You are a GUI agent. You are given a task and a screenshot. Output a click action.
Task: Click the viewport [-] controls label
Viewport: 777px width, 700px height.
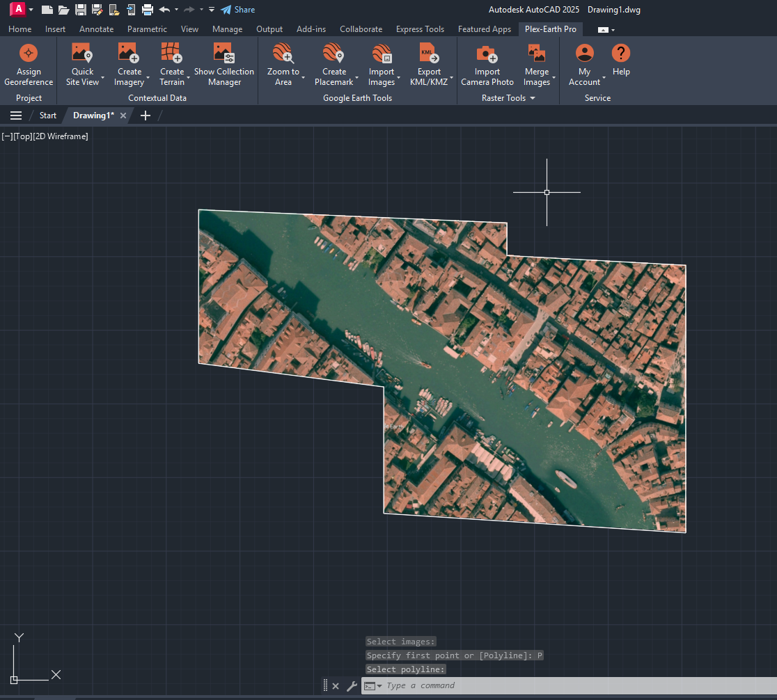coord(7,136)
